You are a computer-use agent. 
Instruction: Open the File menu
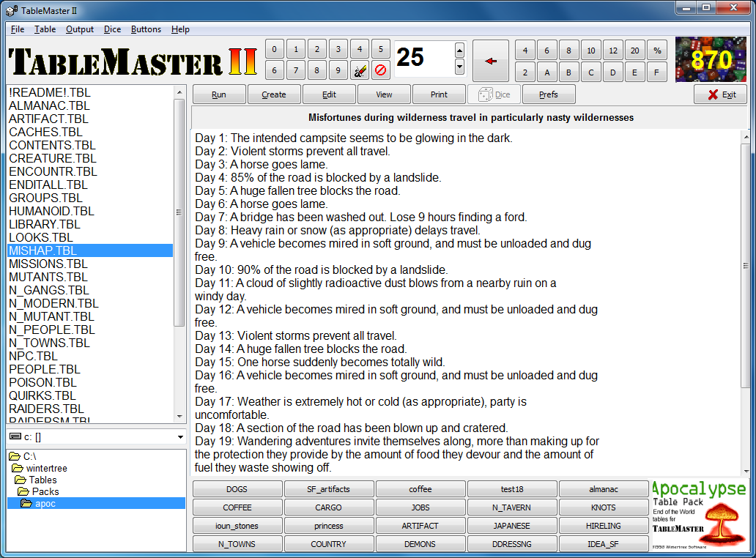coord(18,29)
